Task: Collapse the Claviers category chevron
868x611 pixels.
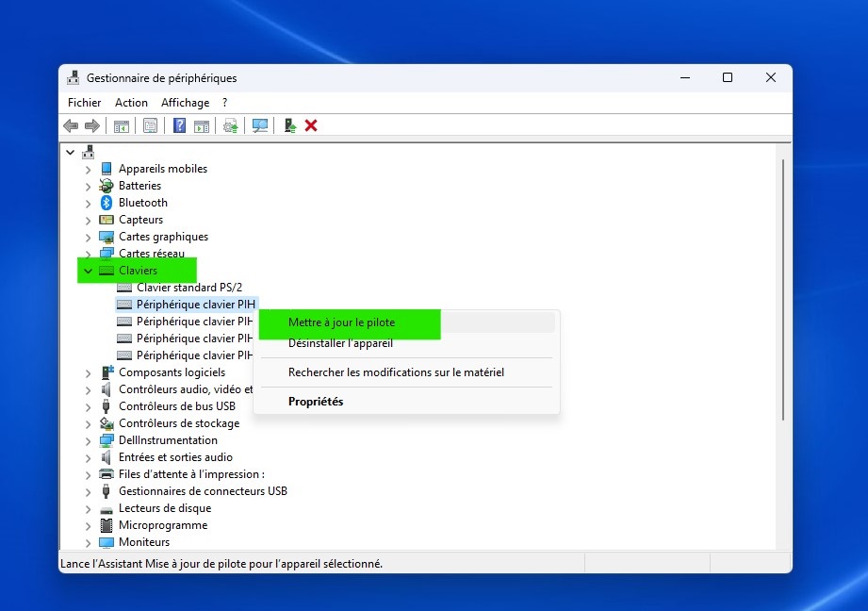Action: [x=88, y=271]
